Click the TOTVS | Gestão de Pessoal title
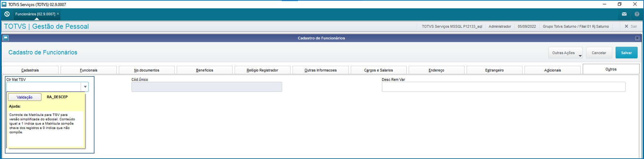644x159 pixels. pyautogui.click(x=46, y=26)
